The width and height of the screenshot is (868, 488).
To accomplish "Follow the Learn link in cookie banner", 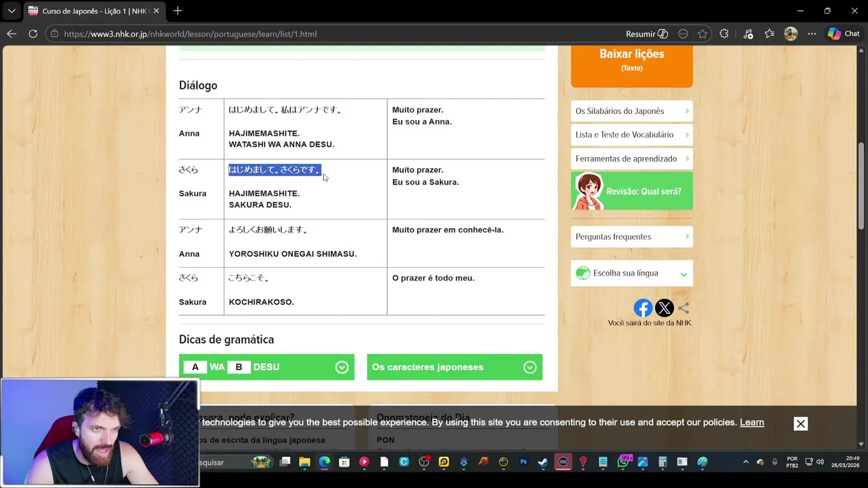I will click(x=752, y=422).
